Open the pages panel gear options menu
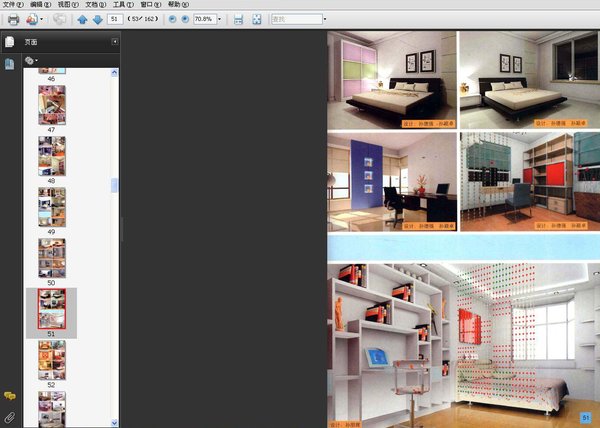Screen dimensions: 600x428 pos(31,60)
